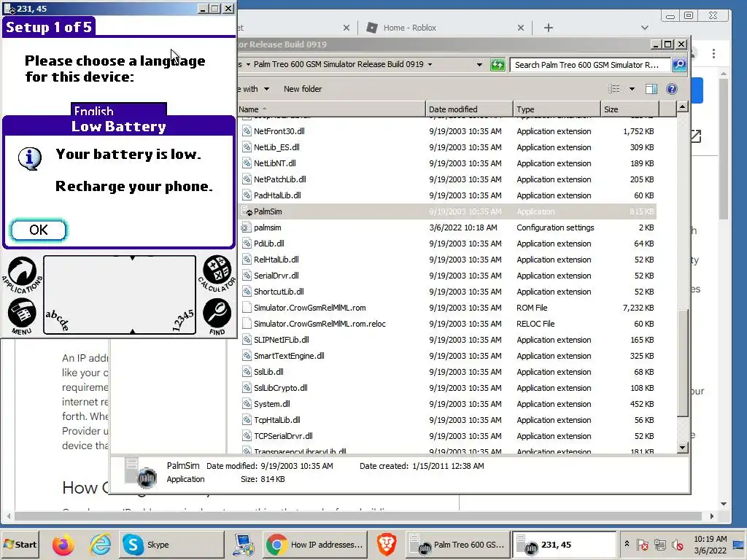Tap the Menu button on the Palm simulator
This screenshot has width=747, height=560.
click(x=22, y=316)
